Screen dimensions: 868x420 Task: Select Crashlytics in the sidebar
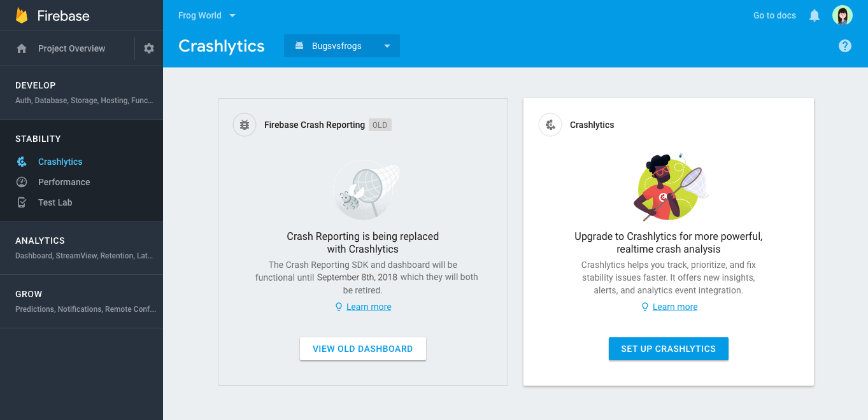pos(60,162)
